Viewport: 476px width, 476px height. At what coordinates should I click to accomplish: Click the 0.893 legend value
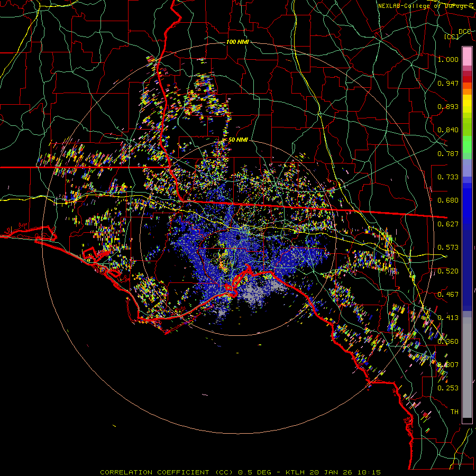coord(448,106)
